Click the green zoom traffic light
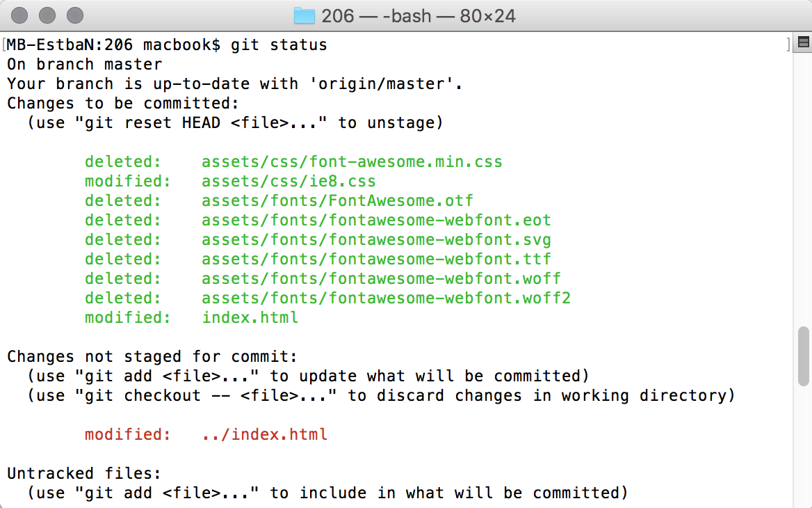Viewport: 812px width, 508px height. click(74, 15)
